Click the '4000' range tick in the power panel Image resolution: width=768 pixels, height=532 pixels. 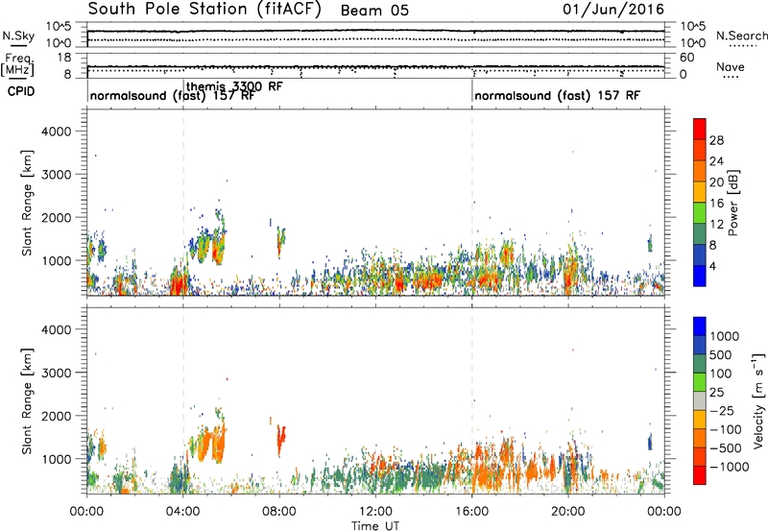click(57, 132)
